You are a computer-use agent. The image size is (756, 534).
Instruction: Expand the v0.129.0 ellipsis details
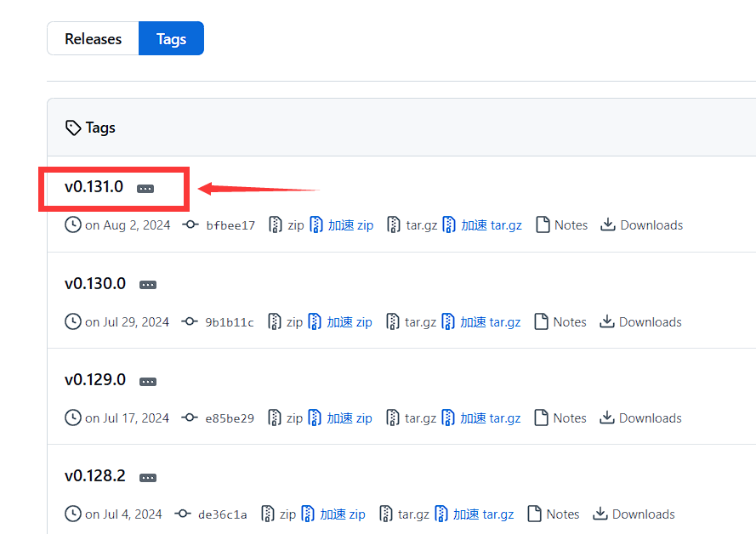tap(147, 382)
